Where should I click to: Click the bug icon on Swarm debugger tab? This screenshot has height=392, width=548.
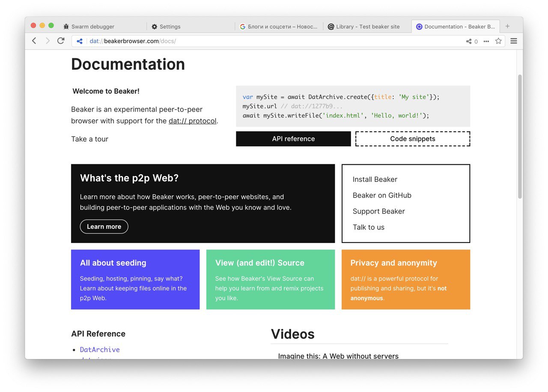click(66, 27)
